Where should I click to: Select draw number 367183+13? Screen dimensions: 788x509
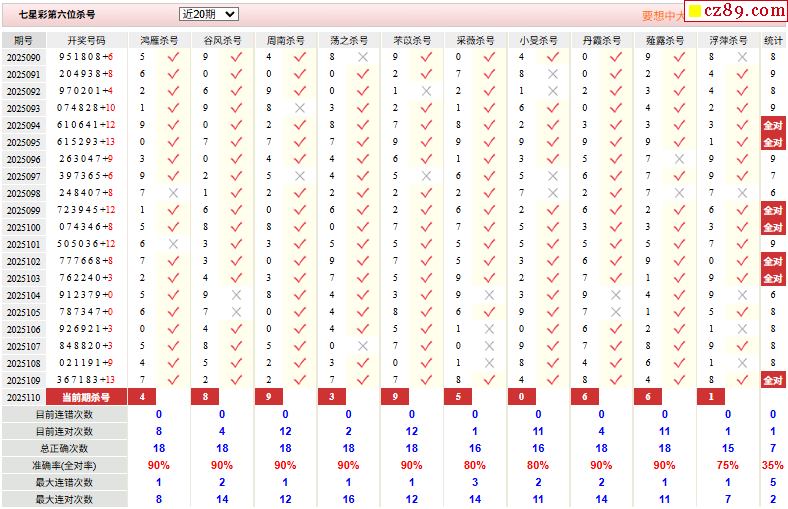tap(86, 379)
